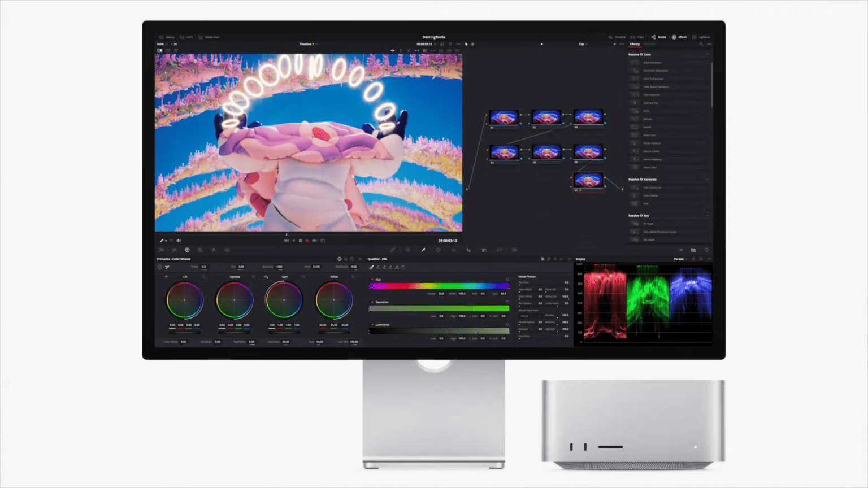
Task: Click the Stop playback button
Action: pyautogui.click(x=300, y=241)
